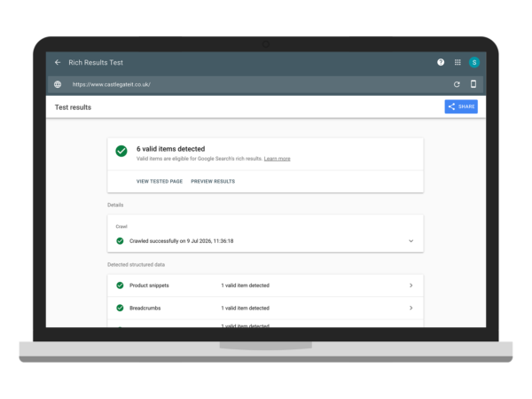Go back using the arrow icon
Image resolution: width=532 pixels, height=399 pixels.
point(58,62)
